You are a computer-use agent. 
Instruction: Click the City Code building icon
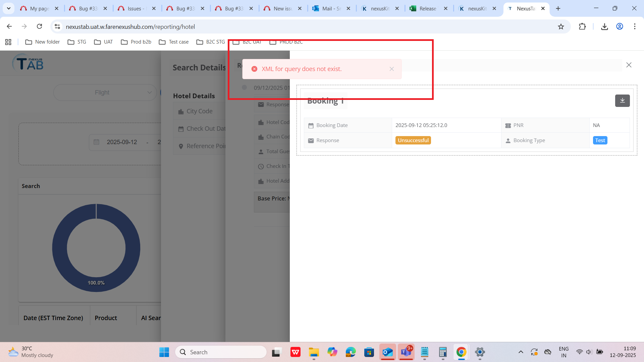click(x=181, y=112)
